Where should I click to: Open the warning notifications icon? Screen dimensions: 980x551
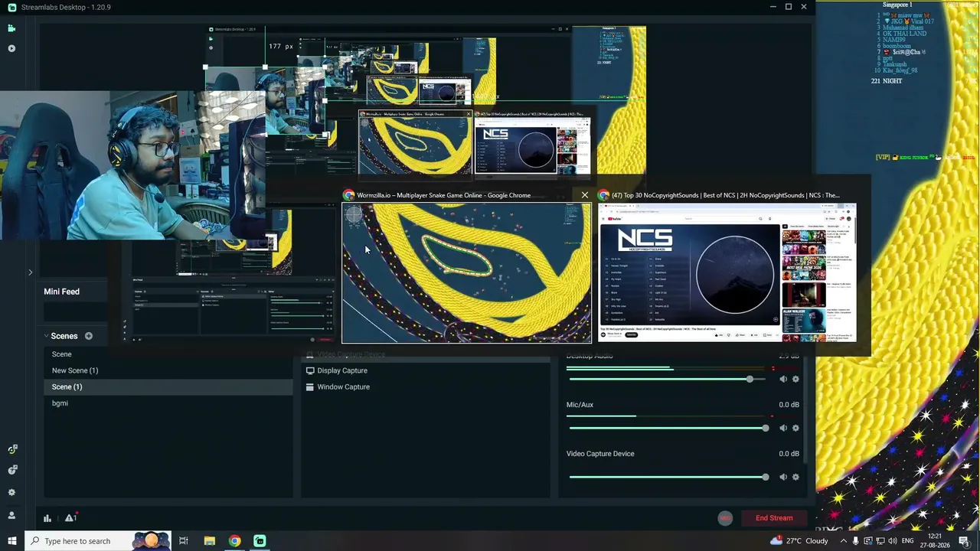[70, 518]
